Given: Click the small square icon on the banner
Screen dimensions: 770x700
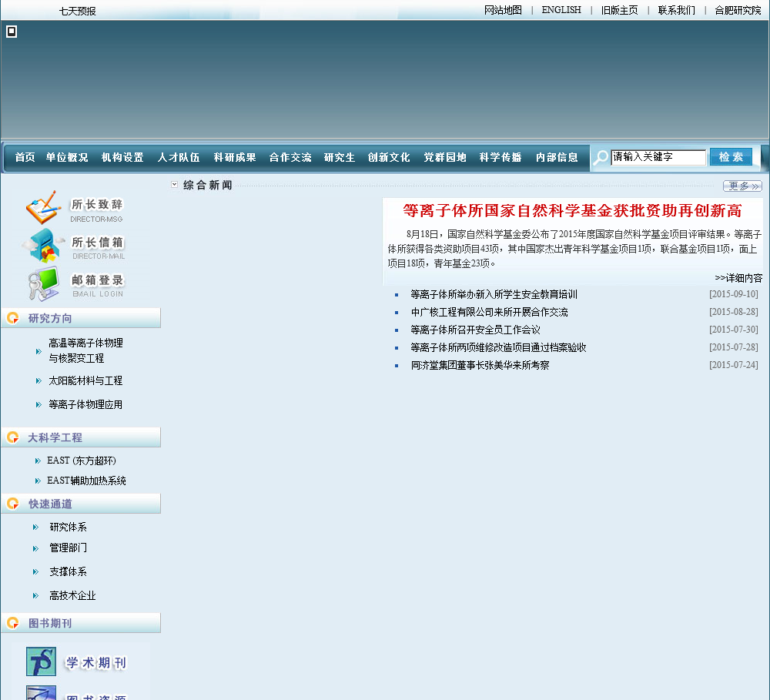Looking at the screenshot, I should pyautogui.click(x=12, y=32).
